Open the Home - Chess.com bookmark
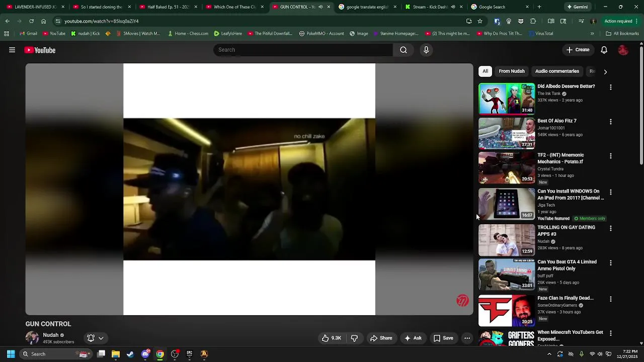 pos(188,34)
